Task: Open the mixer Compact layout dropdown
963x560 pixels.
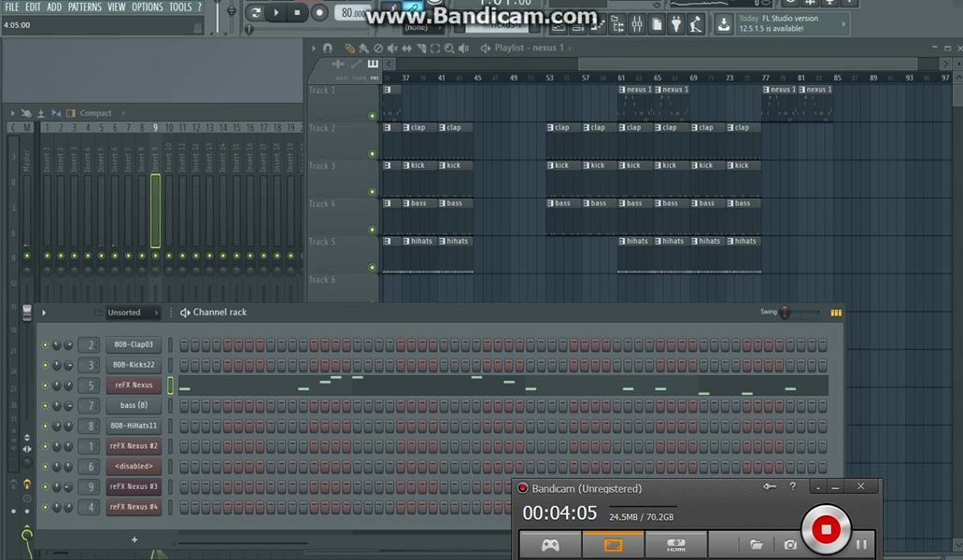Action: (x=101, y=114)
